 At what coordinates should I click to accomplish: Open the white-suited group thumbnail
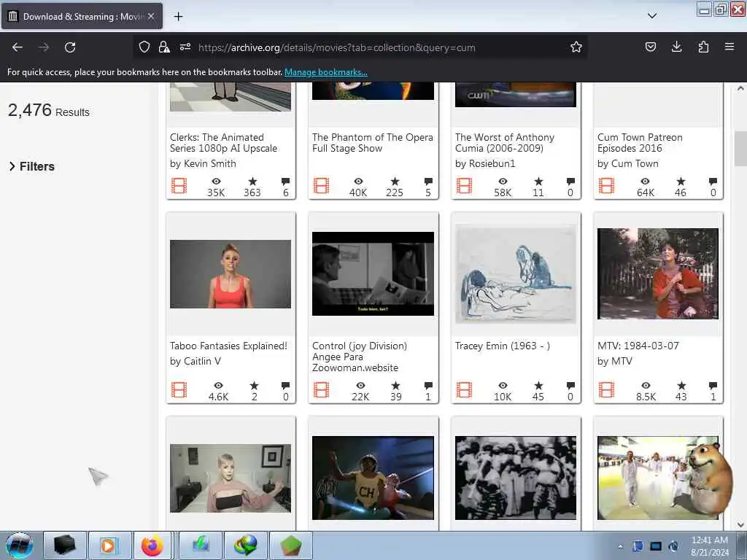658,478
